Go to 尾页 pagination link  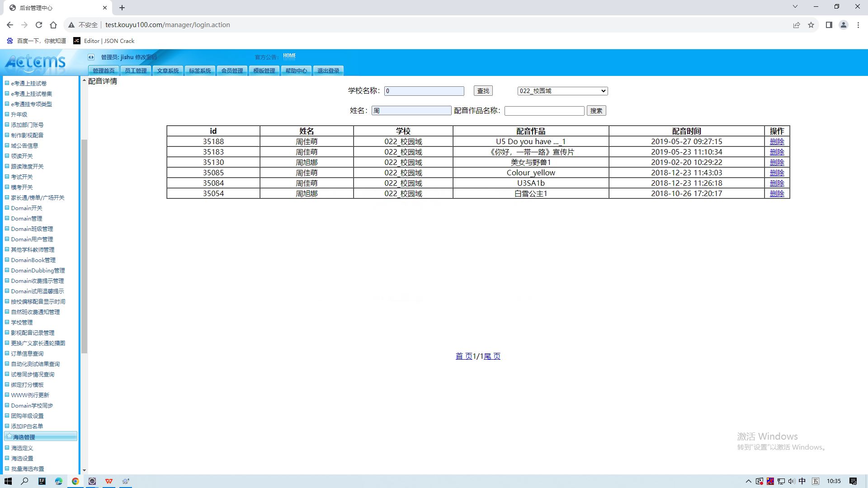point(492,356)
